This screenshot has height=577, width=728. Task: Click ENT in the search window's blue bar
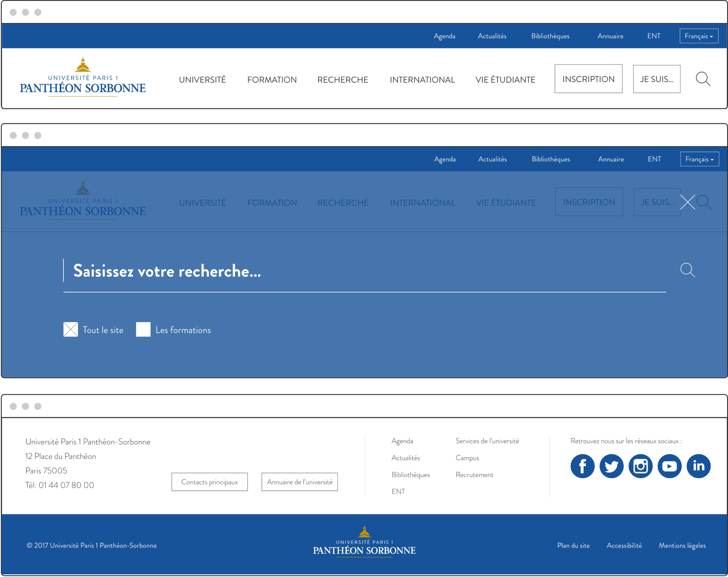tap(654, 159)
